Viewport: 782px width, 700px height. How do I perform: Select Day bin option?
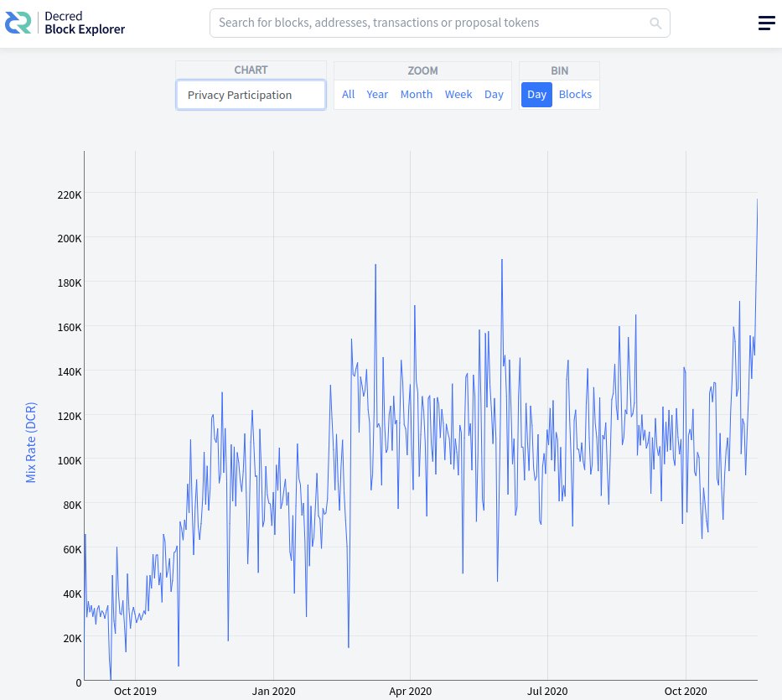536,94
